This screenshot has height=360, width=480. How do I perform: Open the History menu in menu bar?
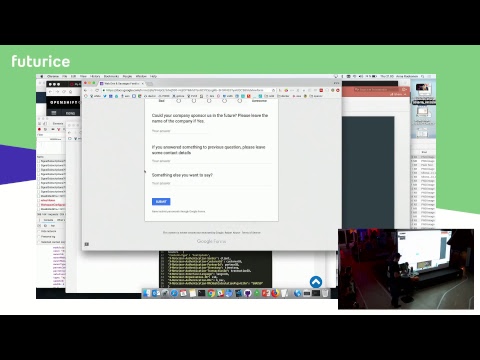tap(95, 76)
